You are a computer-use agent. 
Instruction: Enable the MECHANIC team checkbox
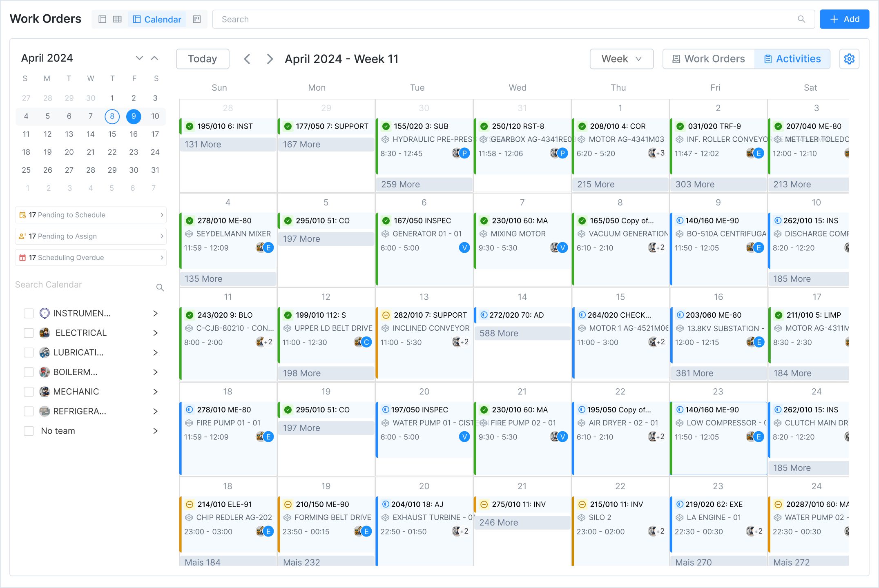[29, 392]
